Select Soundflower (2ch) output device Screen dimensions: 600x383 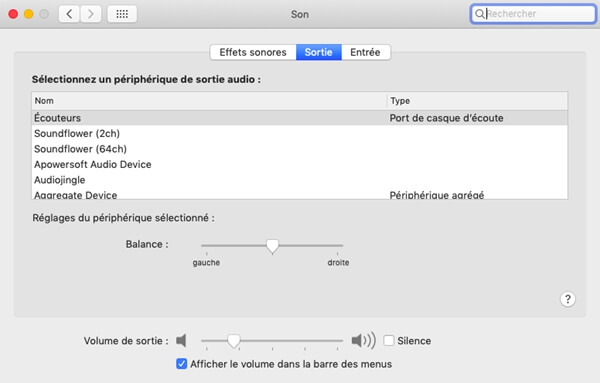pyautogui.click(x=300, y=134)
